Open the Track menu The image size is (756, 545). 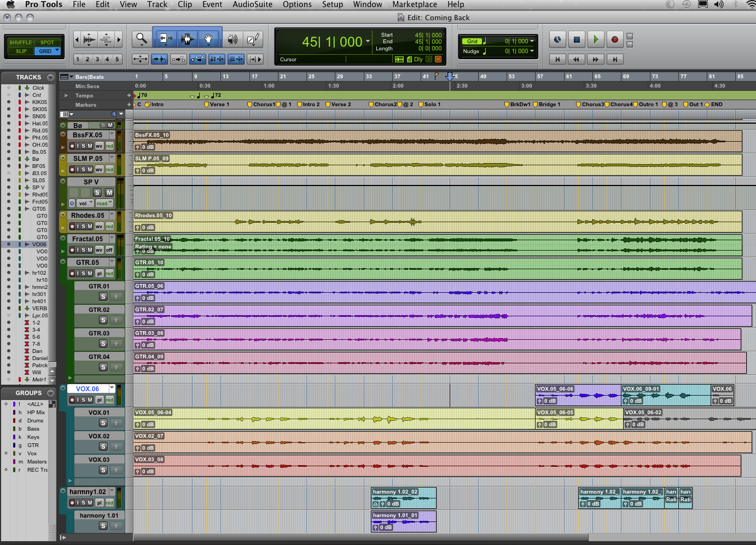tap(158, 4)
